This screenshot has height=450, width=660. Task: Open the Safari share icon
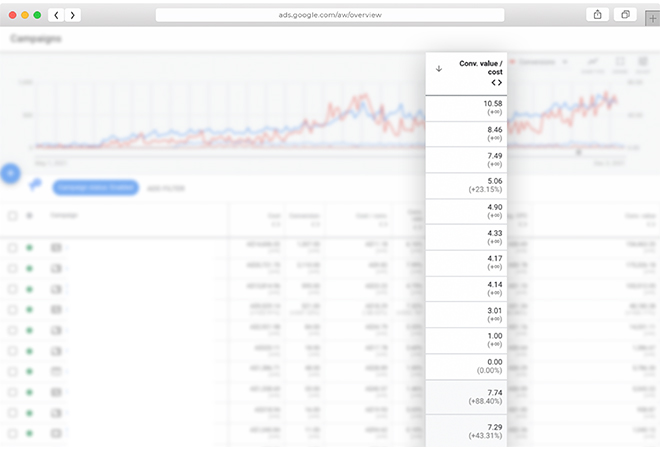597,15
